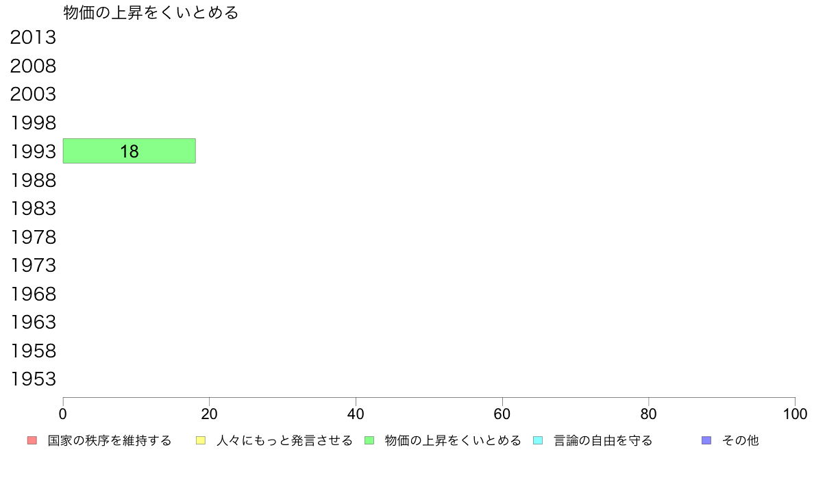
Task: Click the その他 legend label
Action: [x=741, y=441]
